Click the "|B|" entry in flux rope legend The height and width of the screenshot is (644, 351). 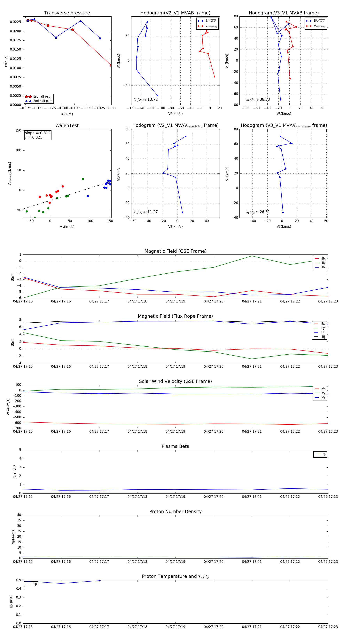[x=320, y=337]
